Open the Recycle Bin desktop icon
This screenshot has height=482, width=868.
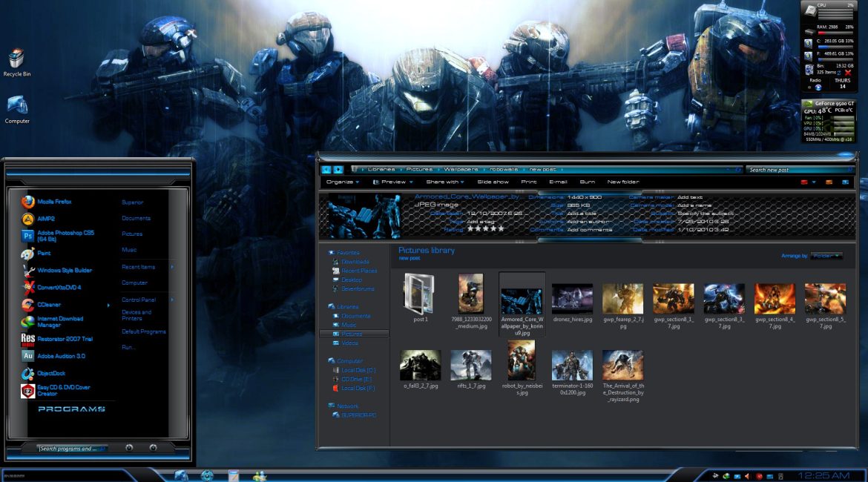[16, 62]
